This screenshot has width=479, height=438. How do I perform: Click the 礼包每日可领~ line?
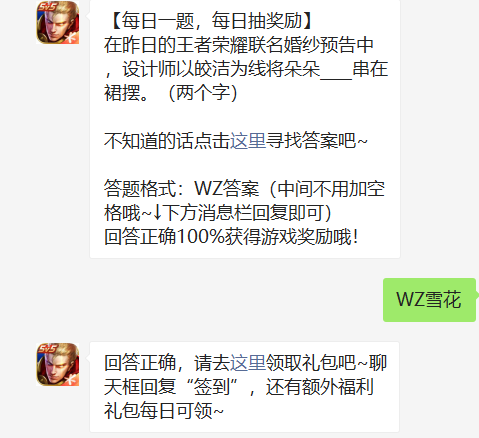click(x=164, y=410)
